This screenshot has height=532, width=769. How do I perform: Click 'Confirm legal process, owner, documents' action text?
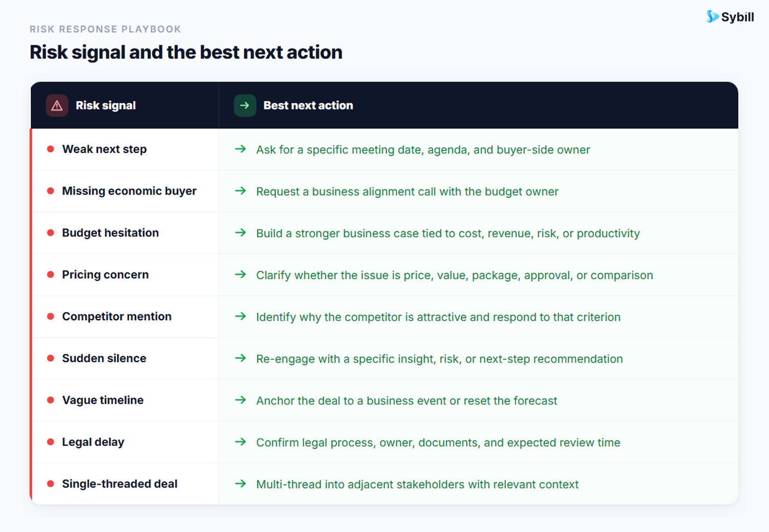pos(438,443)
